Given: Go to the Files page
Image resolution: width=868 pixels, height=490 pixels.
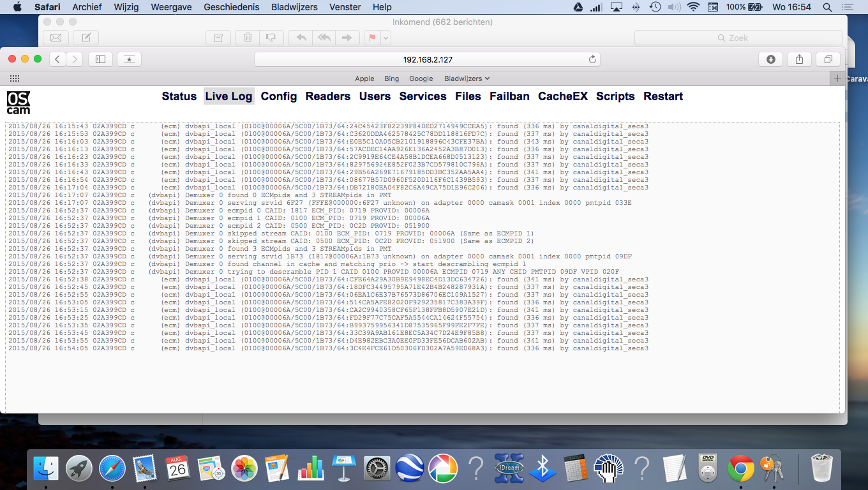Looking at the screenshot, I should (468, 96).
